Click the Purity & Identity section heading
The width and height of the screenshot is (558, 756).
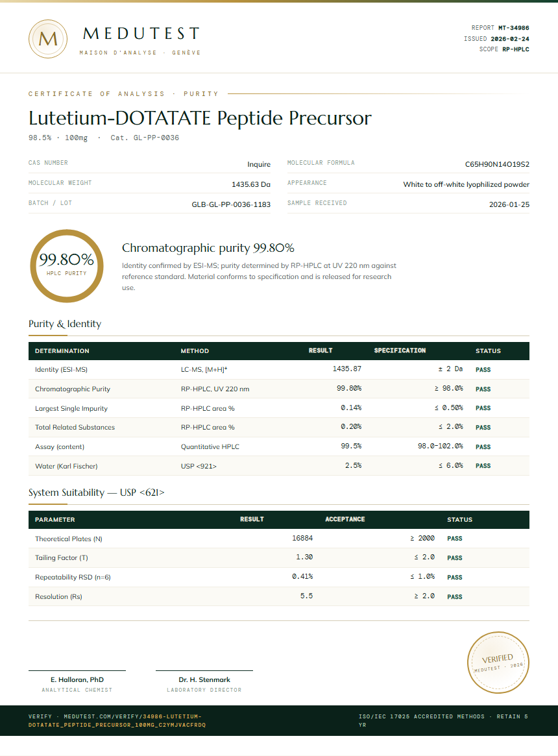65,324
